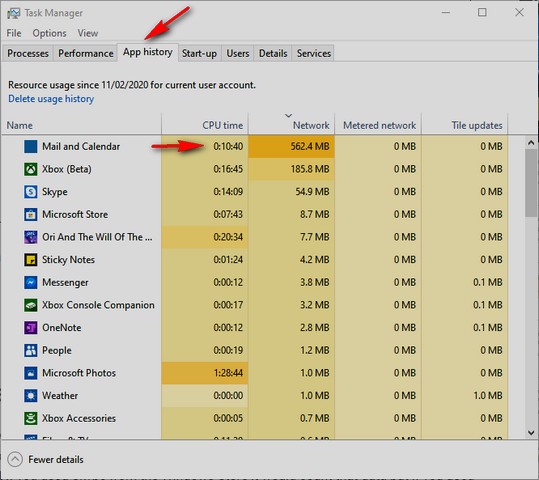This screenshot has width=539, height=480.
Task: Switch to the Start-up tab
Action: [x=199, y=53]
